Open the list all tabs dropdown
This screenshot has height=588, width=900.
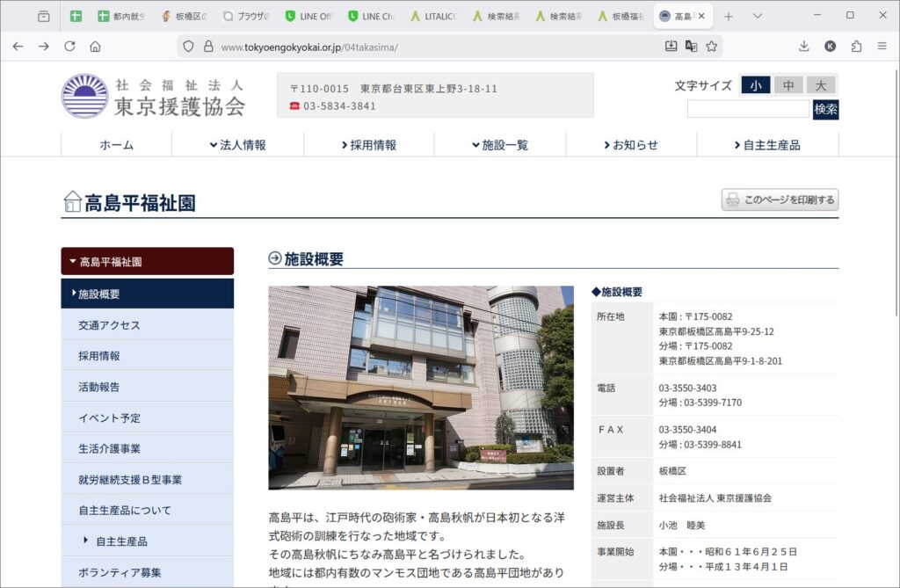coord(758,16)
